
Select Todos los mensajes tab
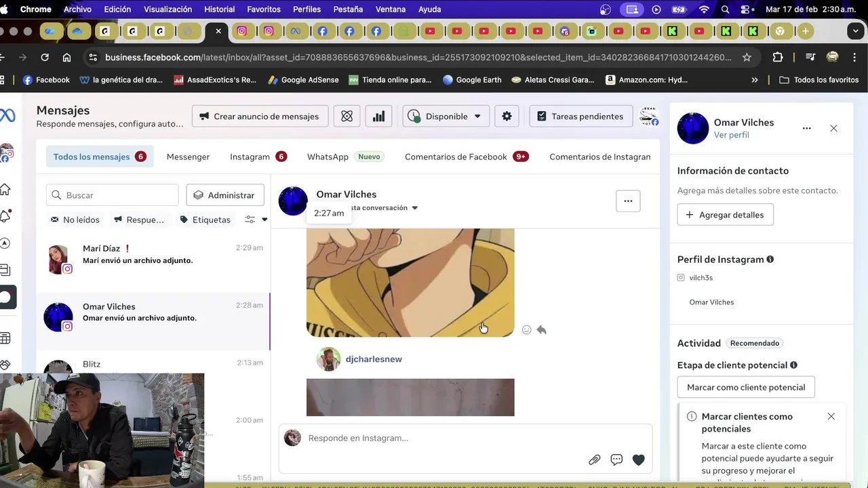pos(100,157)
